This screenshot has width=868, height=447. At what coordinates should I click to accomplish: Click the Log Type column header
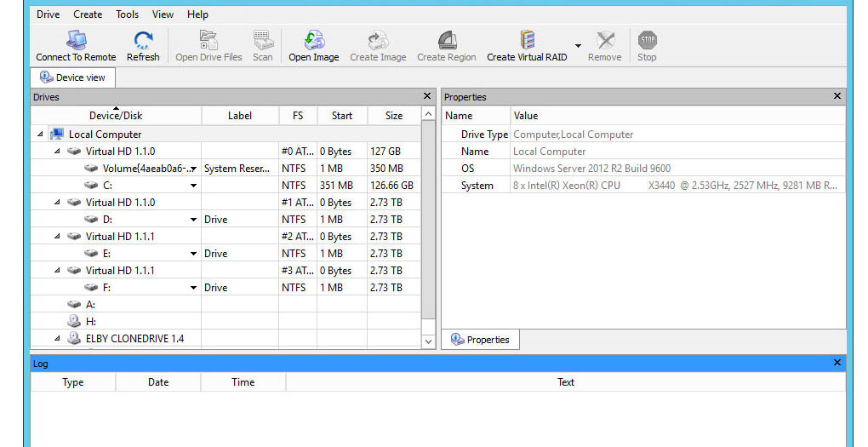point(73,382)
